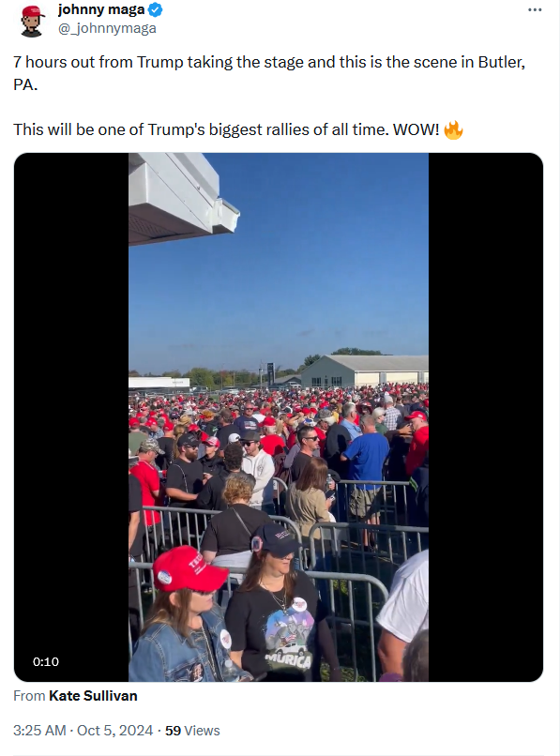This screenshot has height=756, width=560.
Task: Click the right black bar of the video
Action: coord(486,417)
